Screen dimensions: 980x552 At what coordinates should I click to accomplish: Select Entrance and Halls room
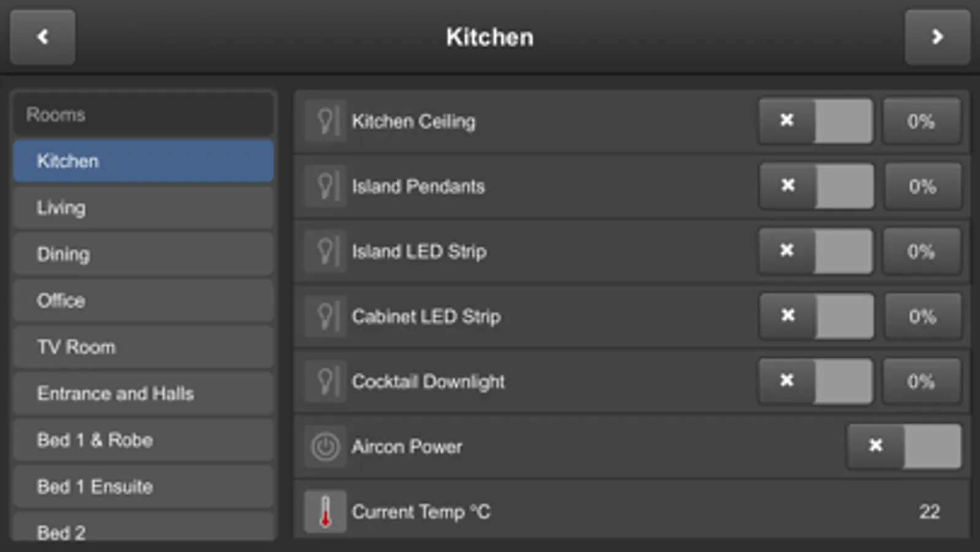click(x=143, y=394)
